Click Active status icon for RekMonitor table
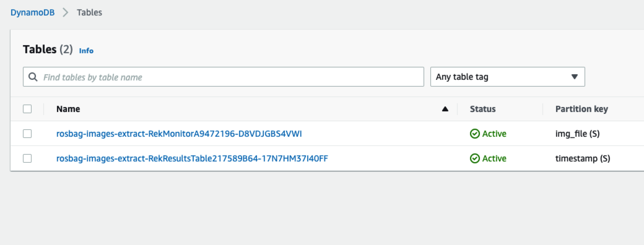Viewport: 644px width, 245px height. click(475, 134)
